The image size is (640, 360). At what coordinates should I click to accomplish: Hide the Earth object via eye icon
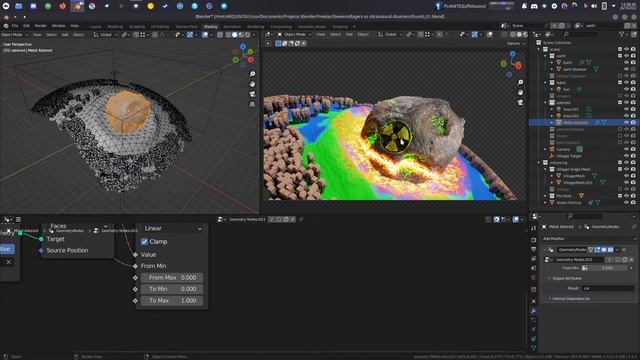click(626, 62)
